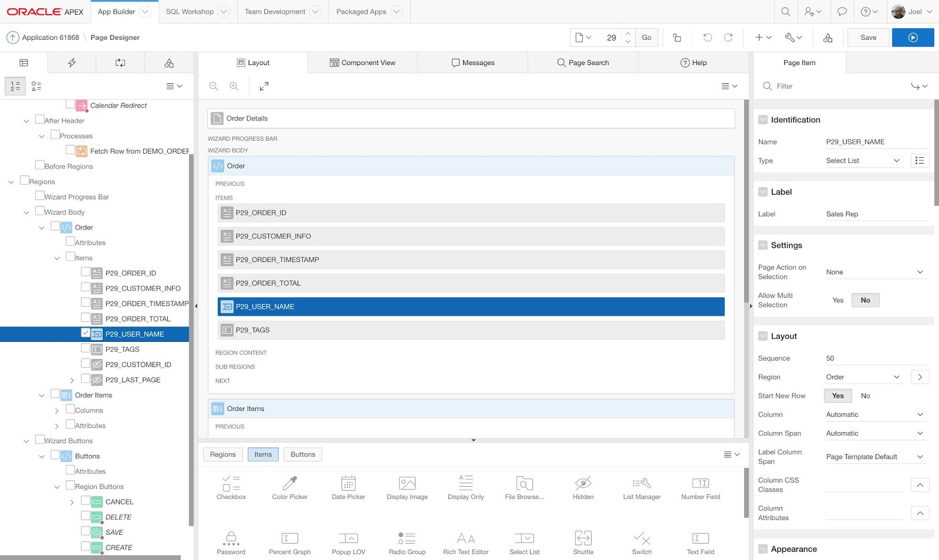The height and width of the screenshot is (560, 939).
Task: Tick the checkbox beside P29_TAGS in tree
Action: [x=86, y=348]
